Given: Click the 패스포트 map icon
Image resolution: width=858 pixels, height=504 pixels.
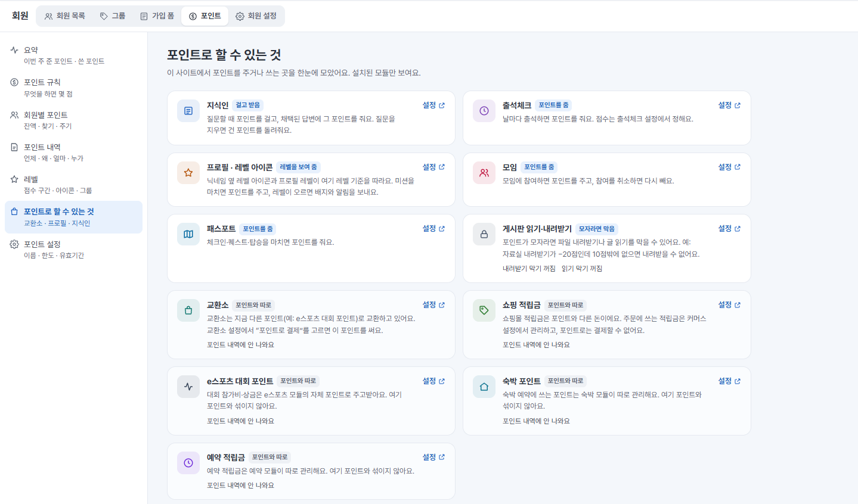Looking at the screenshot, I should [x=188, y=234].
